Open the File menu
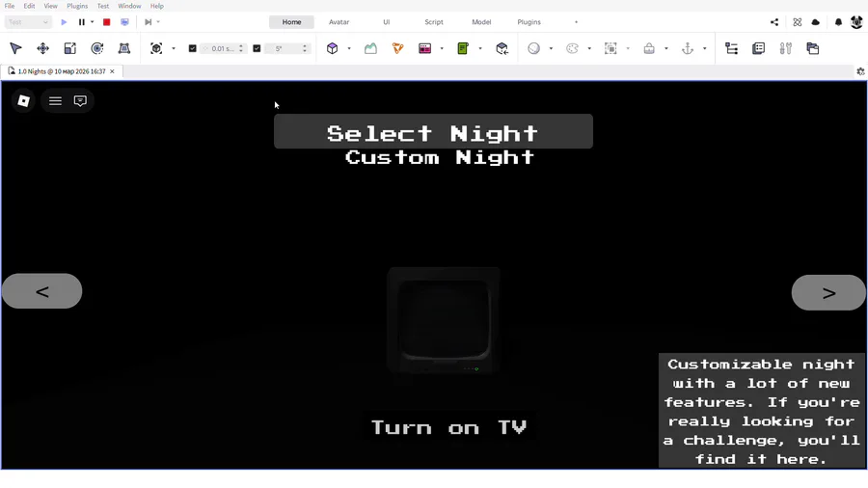The height and width of the screenshot is (488, 868). tap(10, 6)
